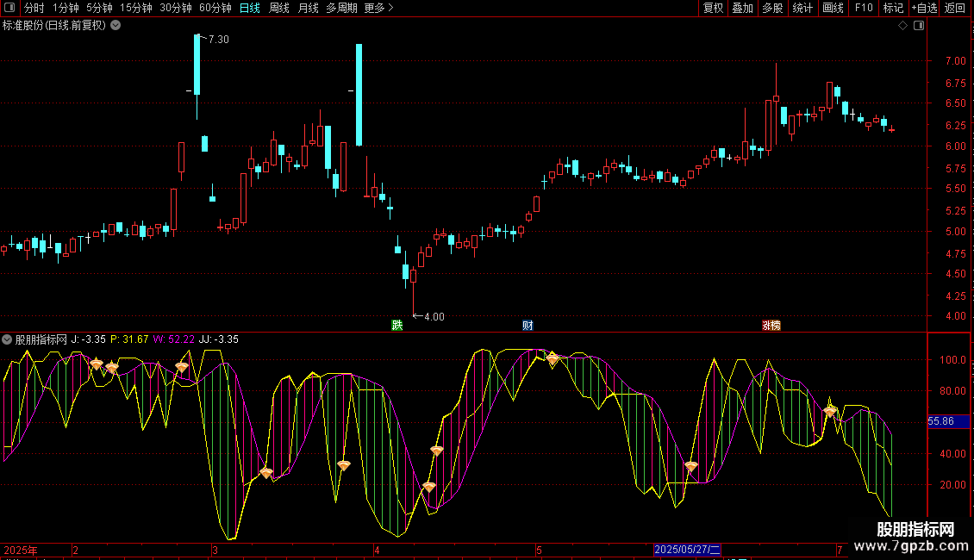Click the 标准股份(日线.前复权) chart title
974x560 pixels.
point(54,26)
